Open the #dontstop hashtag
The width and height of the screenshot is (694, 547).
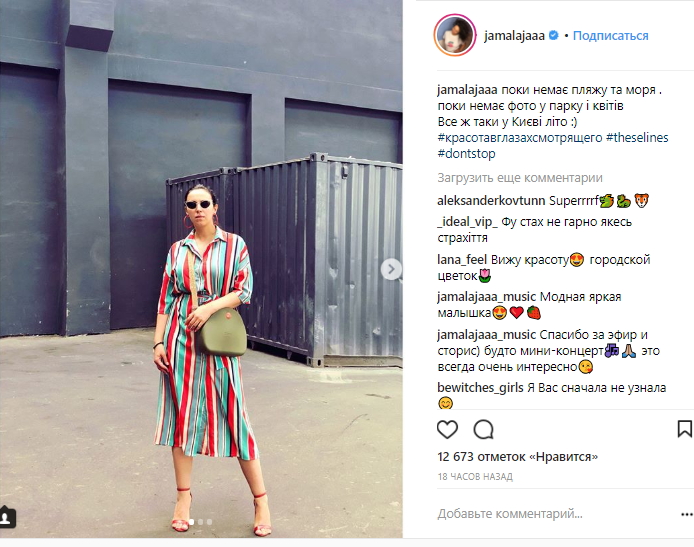(x=466, y=154)
